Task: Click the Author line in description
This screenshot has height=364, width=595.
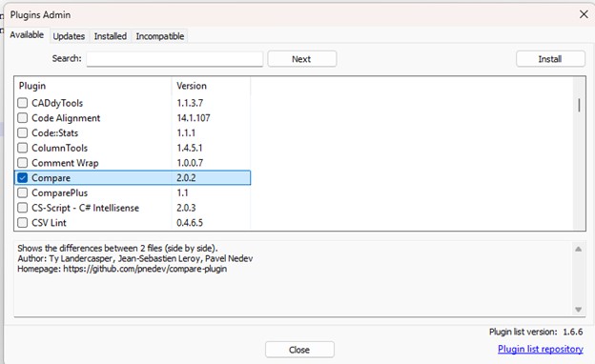Action: tap(135, 258)
